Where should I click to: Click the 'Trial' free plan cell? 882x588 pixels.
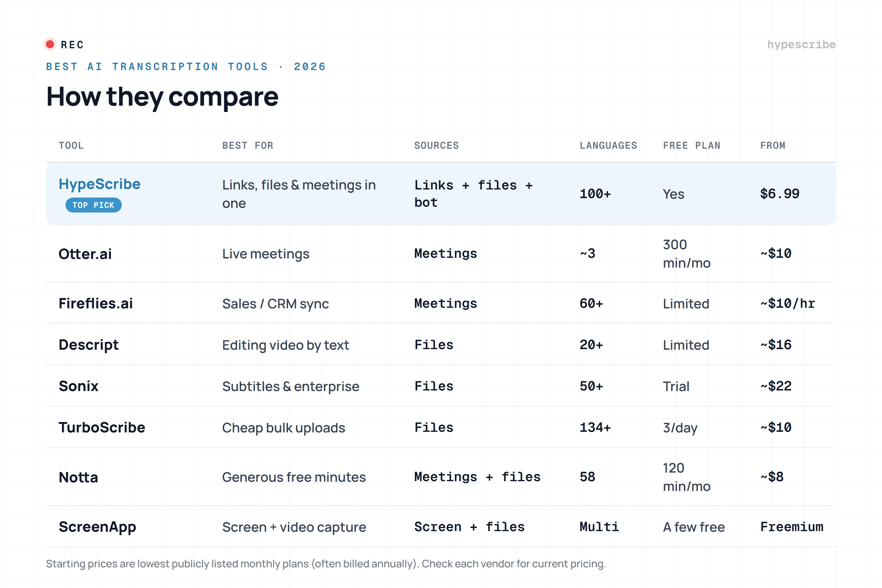tap(676, 386)
